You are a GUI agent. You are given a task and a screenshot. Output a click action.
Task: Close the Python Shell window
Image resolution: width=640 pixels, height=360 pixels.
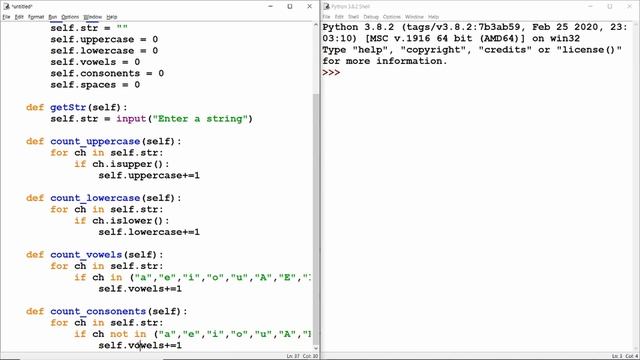click(x=629, y=7)
